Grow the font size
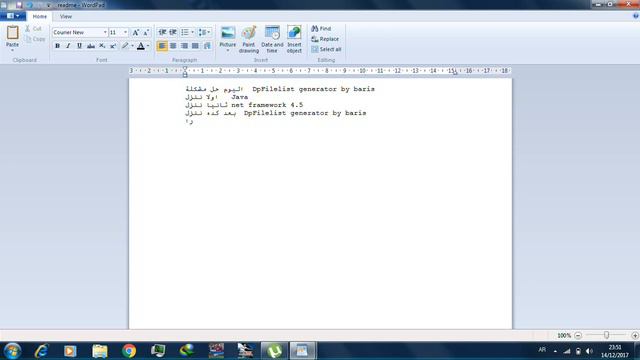The height and width of the screenshot is (360, 640). click(x=136, y=32)
